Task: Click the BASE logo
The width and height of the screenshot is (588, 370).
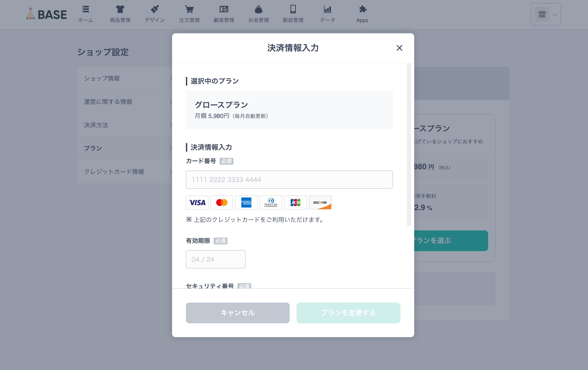Action: point(46,14)
